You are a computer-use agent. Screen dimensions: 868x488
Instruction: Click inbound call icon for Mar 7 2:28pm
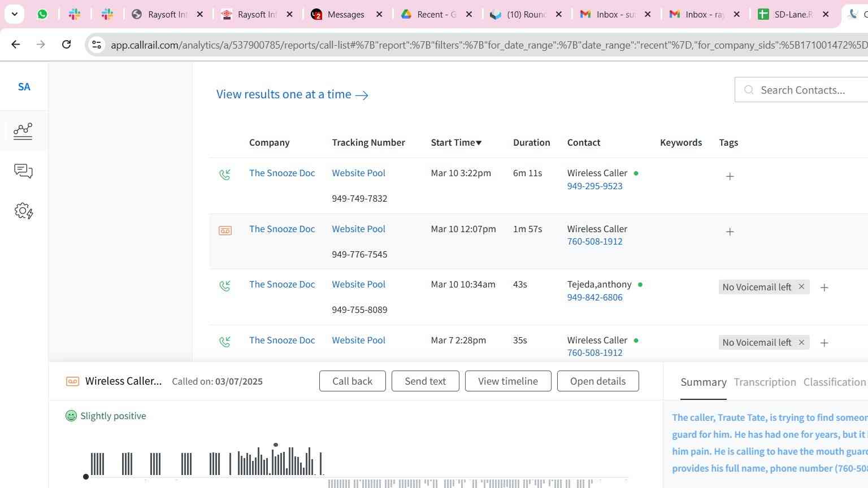pyautogui.click(x=225, y=342)
